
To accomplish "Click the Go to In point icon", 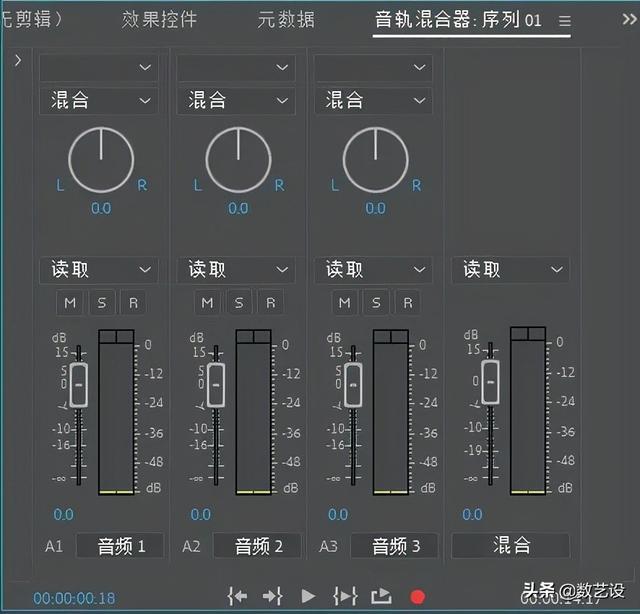I will click(x=237, y=596).
